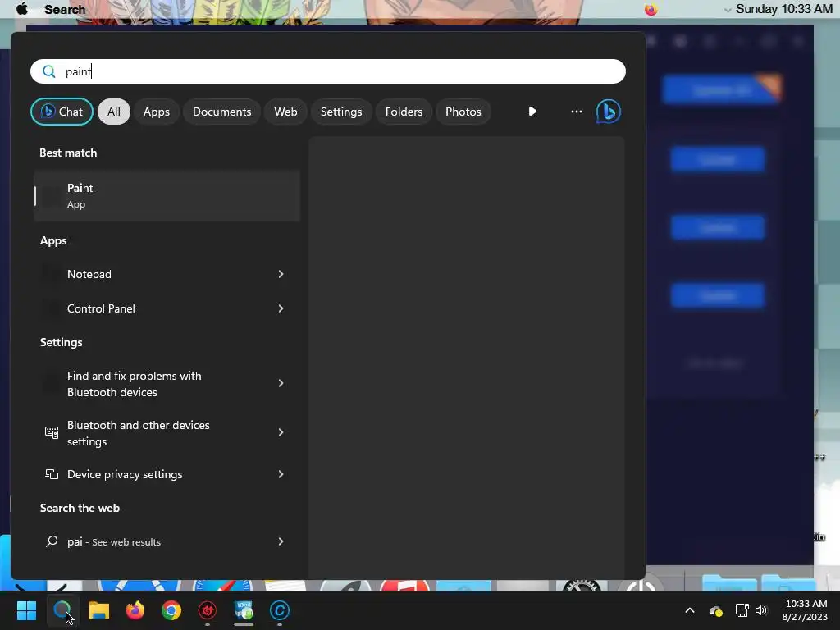Click the Apple logo in menu bar
This screenshot has width=840, height=630.
click(x=22, y=9)
